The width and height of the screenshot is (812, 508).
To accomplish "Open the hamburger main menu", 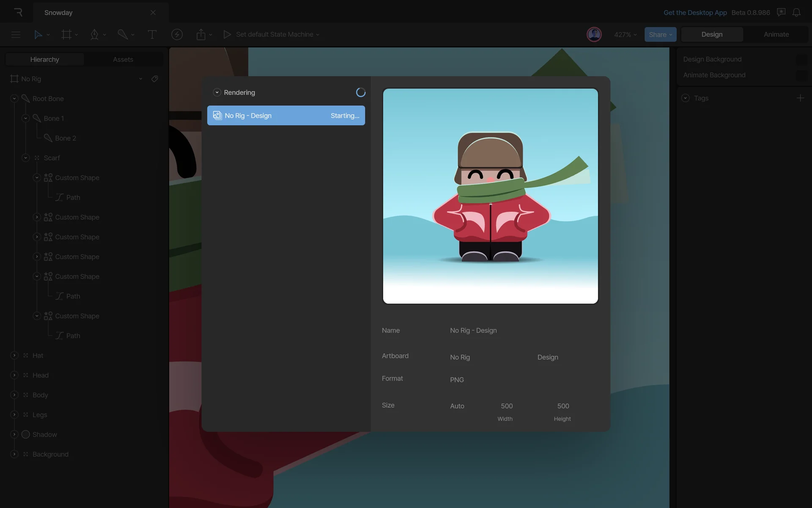I will (16, 35).
